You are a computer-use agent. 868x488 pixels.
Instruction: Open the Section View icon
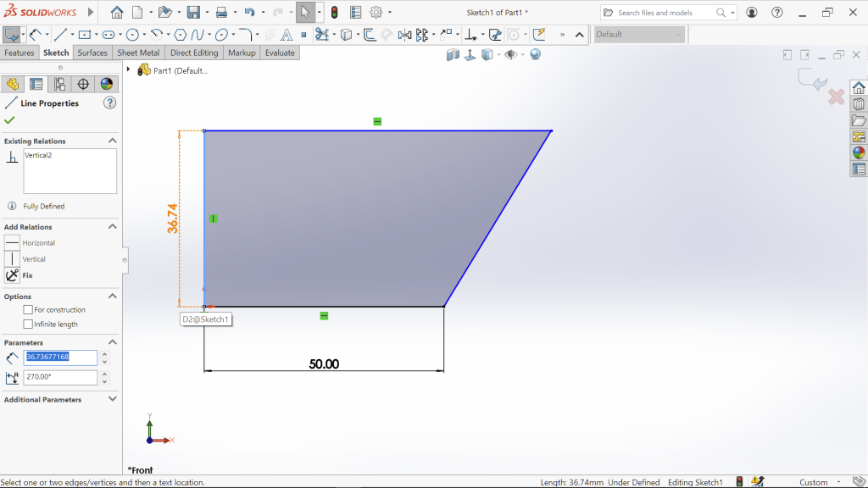coord(453,54)
